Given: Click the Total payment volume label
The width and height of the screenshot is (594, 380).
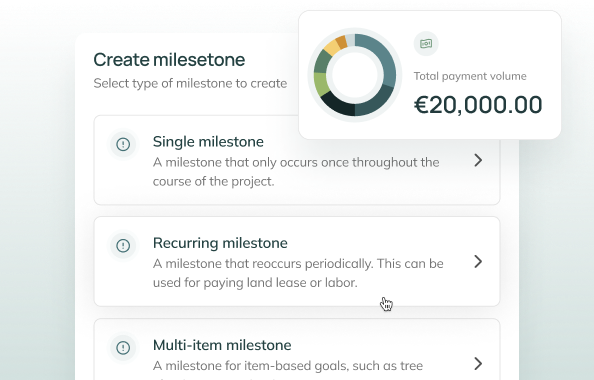Looking at the screenshot, I should coord(470,76).
